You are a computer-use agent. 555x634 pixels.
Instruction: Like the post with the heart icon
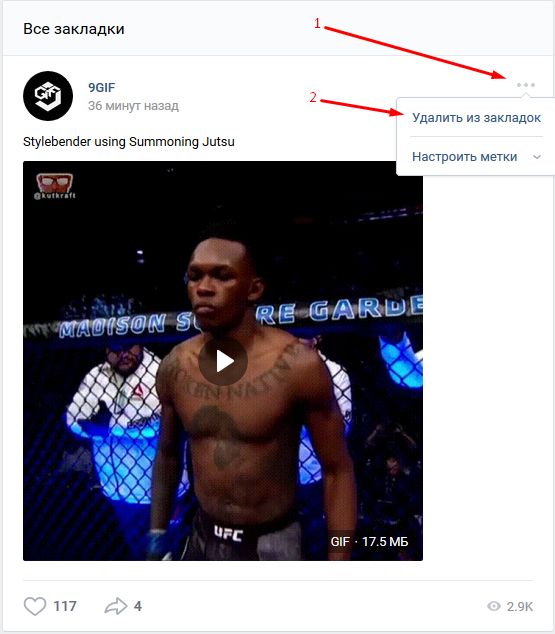[x=35, y=606]
